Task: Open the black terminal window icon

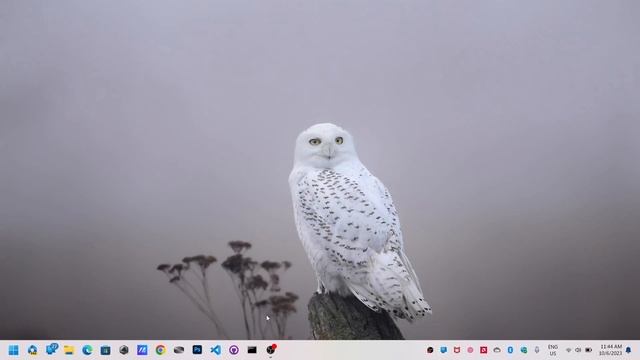Action: [x=252, y=350]
